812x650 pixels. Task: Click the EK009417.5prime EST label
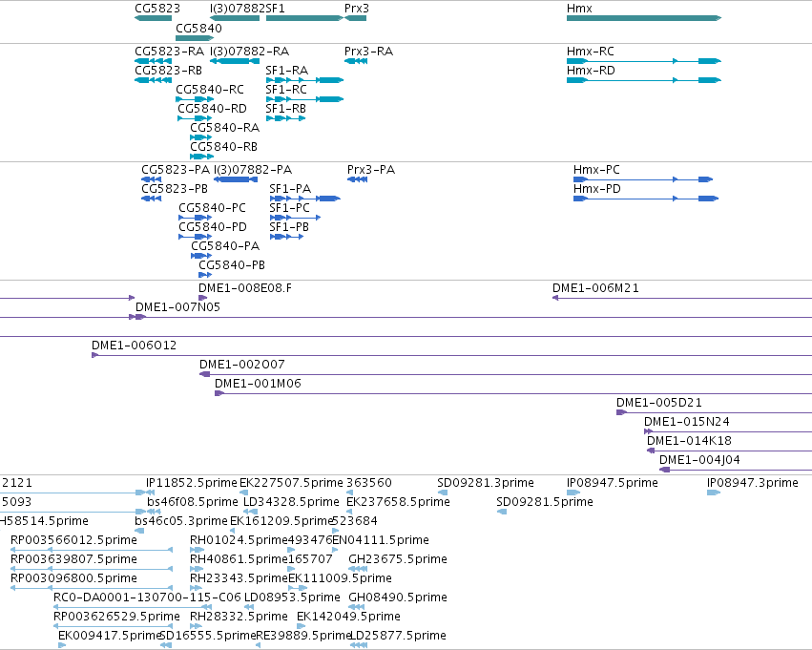point(110,637)
